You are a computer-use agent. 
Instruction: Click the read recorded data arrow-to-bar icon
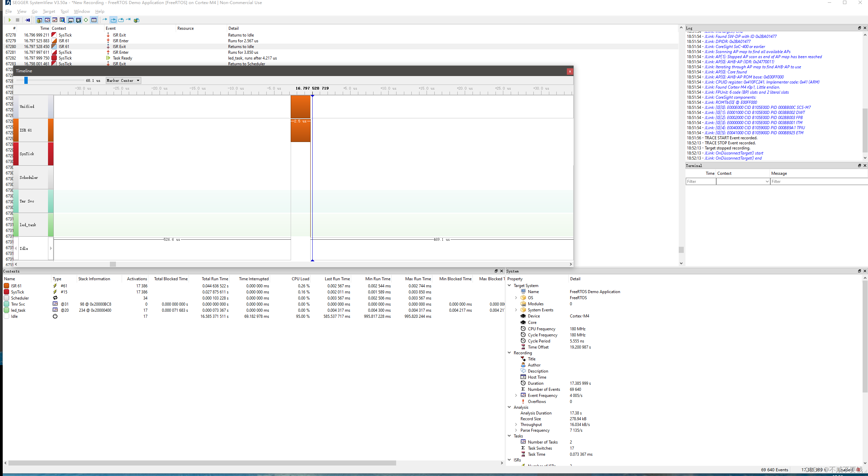pyautogui.click(x=28, y=20)
